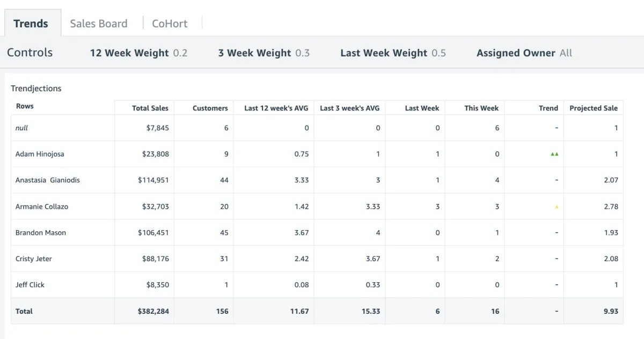
Task: Open the 3 Week Weight control
Action: 264,53
